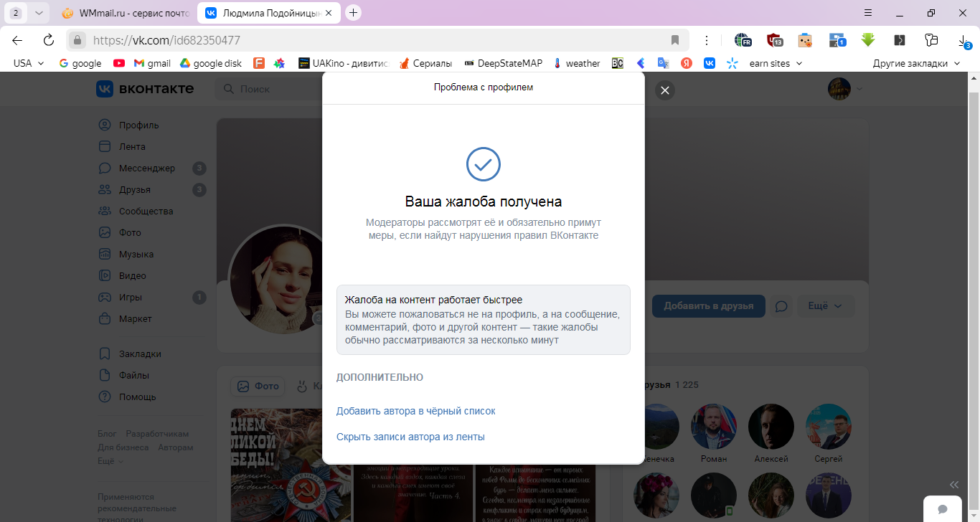The height and width of the screenshot is (522, 980).
Task: Open Фото section in sidebar
Action: coord(130,232)
